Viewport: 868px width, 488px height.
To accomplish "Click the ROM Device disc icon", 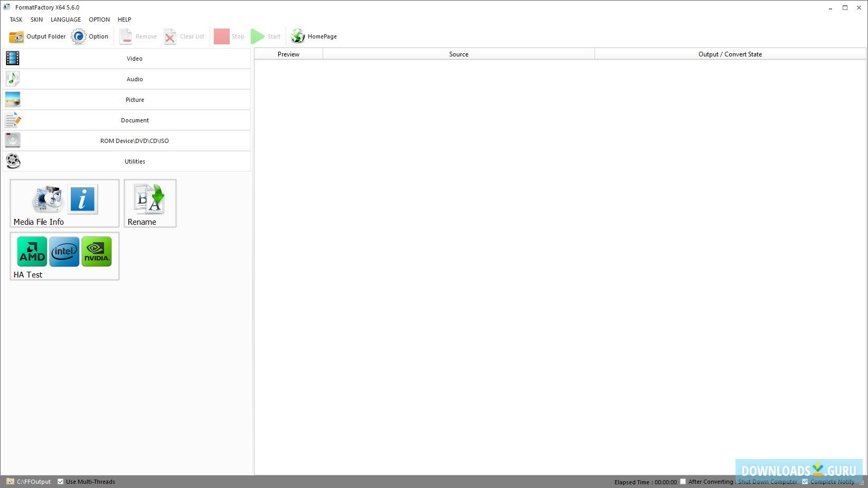I will 13,140.
